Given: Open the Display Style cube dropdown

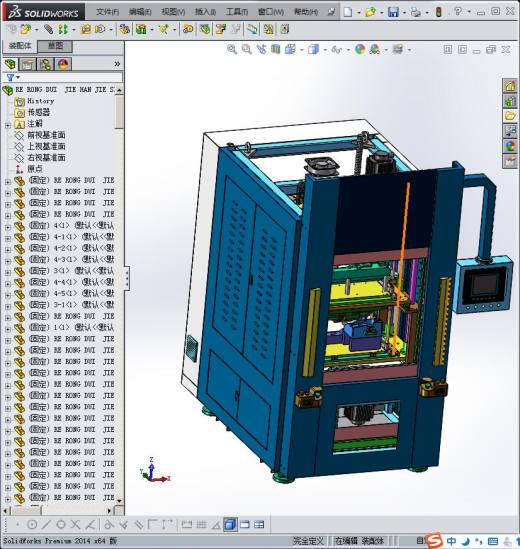Looking at the screenshot, I should 325,50.
